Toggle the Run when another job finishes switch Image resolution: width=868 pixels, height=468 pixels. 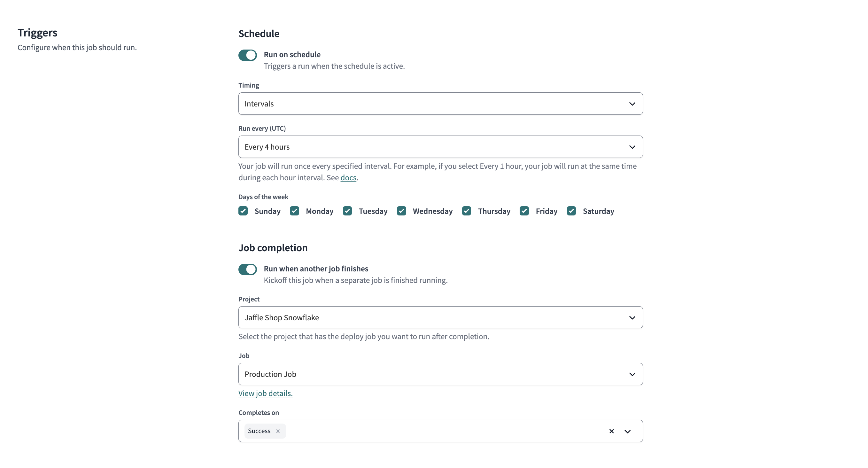coord(248,269)
